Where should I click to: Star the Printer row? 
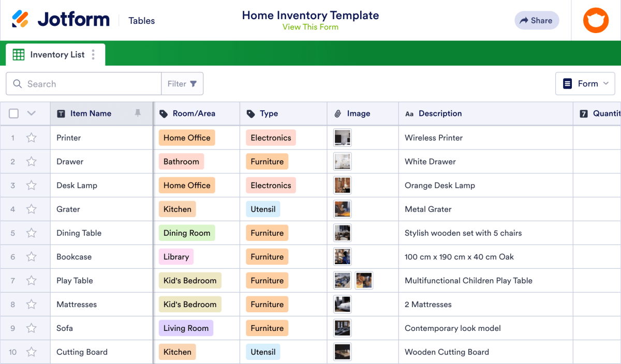pyautogui.click(x=31, y=138)
